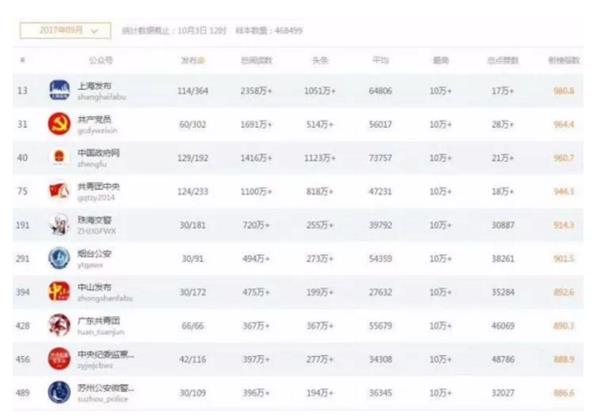Select the 114/364 publish count cell
Viewport: 600px width, 420px height.
(x=193, y=91)
